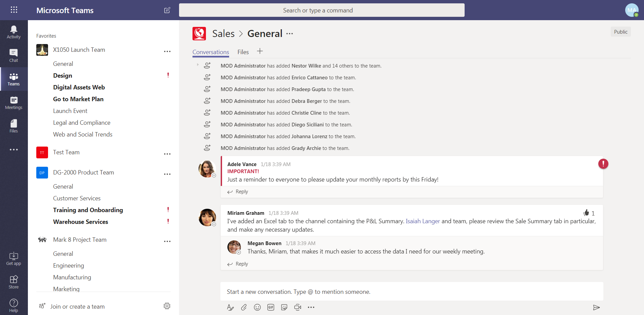644x315 pixels.
Task: Open more options for X1050 Launch Team
Action: [x=167, y=51]
